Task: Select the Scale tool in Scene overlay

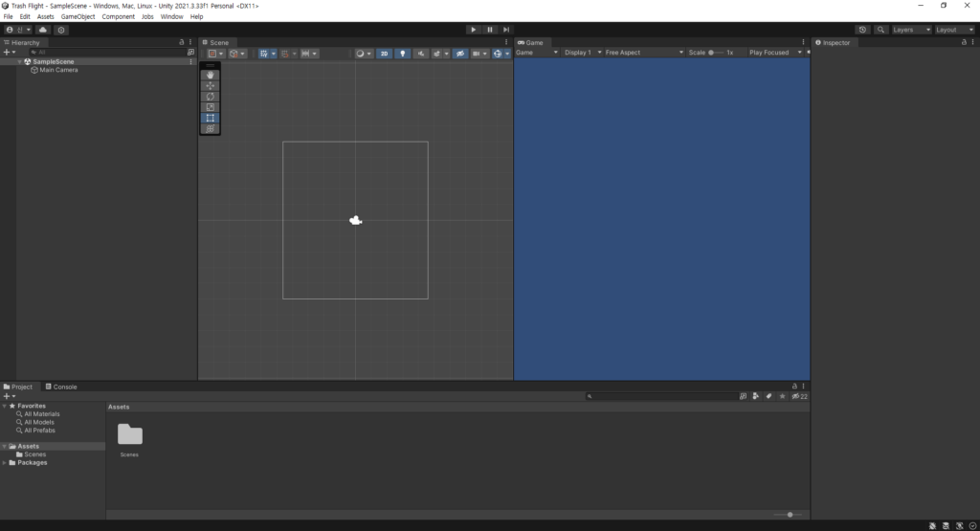Action: 211,107
